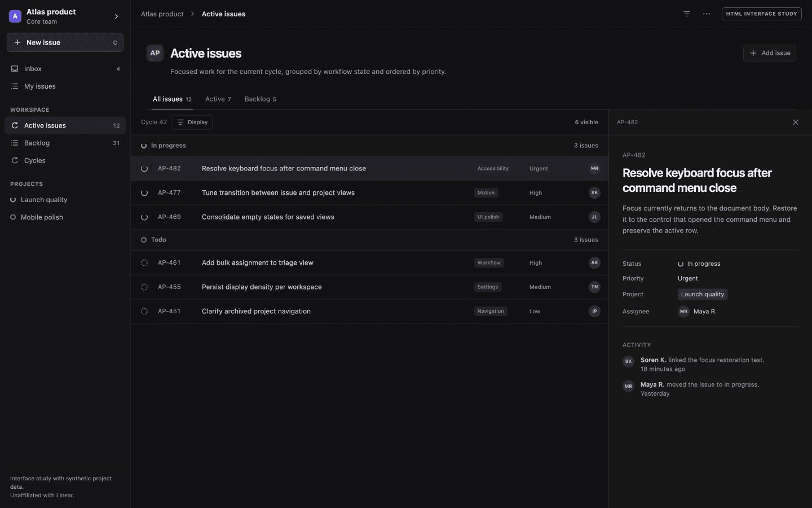This screenshot has width=812, height=508.
Task: Change the Urgent priority value in detail panel
Action: coord(688,279)
